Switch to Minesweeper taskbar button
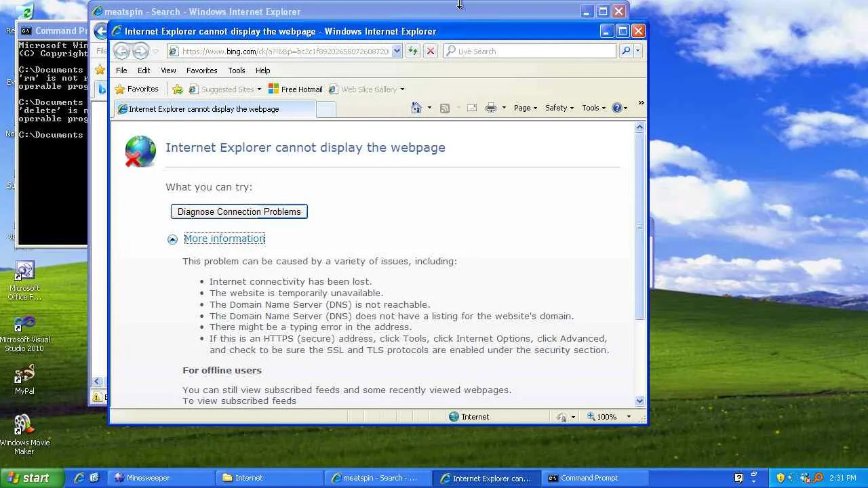The height and width of the screenshot is (488, 868). point(161,478)
